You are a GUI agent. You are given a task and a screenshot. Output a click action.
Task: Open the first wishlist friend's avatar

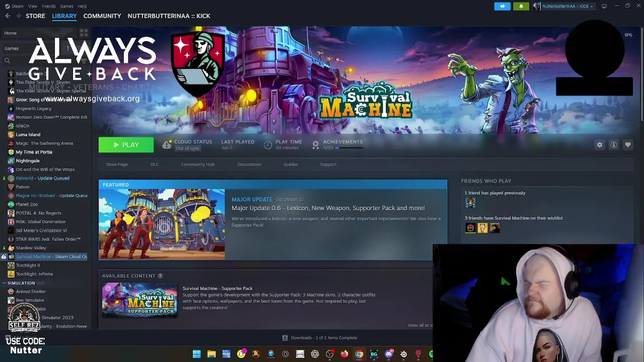pyautogui.click(x=470, y=228)
